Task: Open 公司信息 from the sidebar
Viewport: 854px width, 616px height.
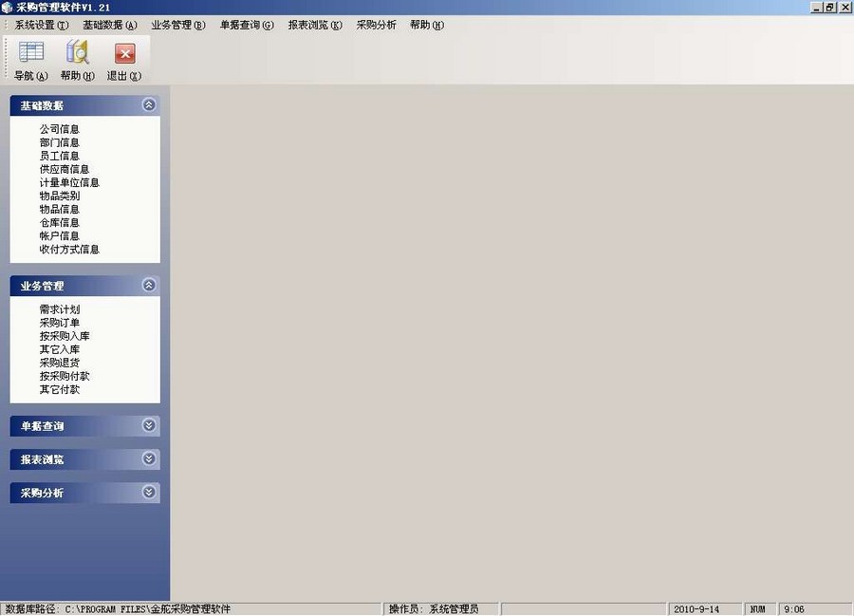Action: [60, 128]
